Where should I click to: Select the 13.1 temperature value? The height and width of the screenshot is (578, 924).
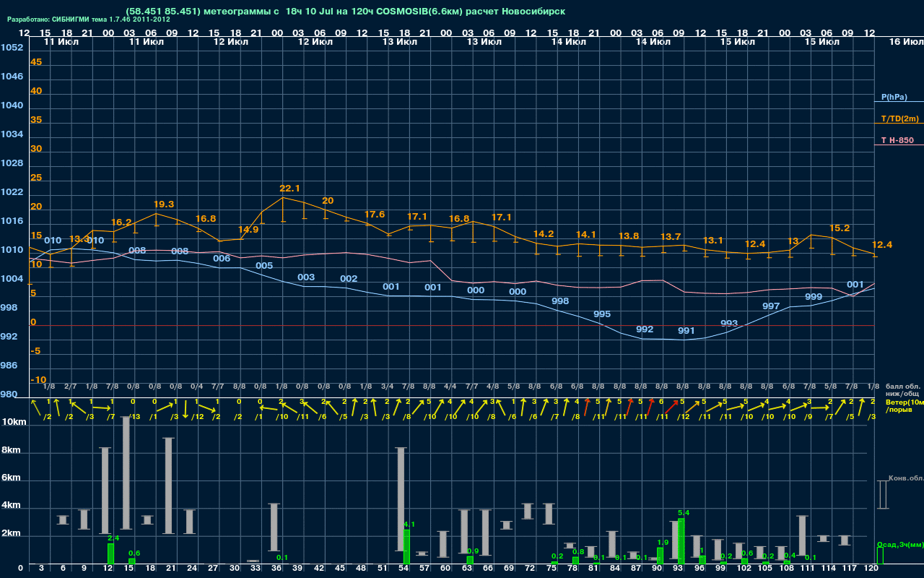point(712,241)
